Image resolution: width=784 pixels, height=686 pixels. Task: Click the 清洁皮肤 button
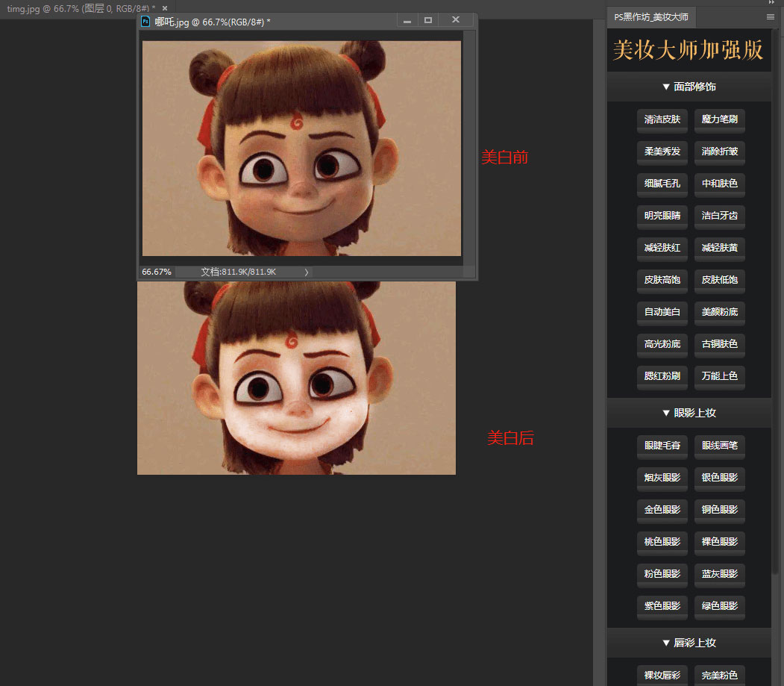point(662,119)
